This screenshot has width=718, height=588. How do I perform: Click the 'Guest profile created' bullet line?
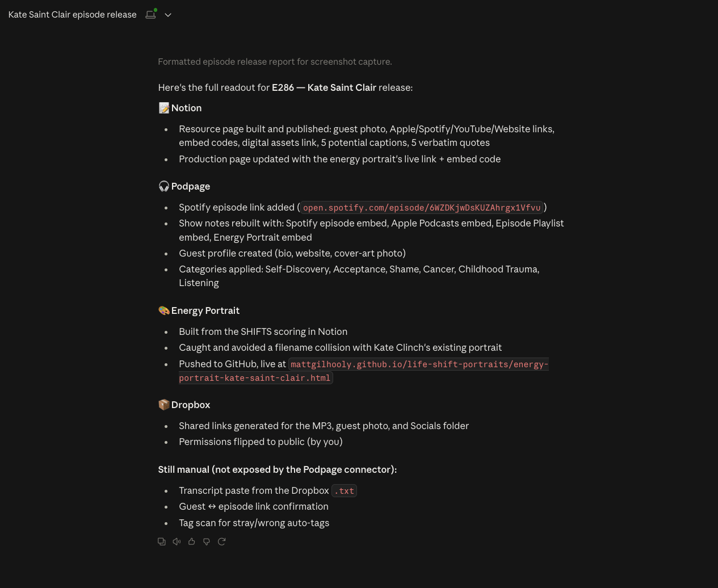[x=292, y=253]
